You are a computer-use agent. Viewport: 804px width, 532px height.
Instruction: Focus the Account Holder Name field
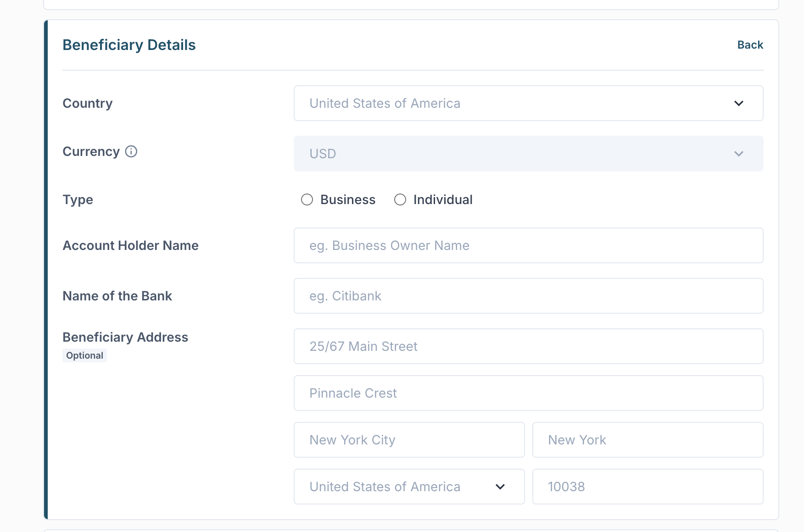pyautogui.click(x=529, y=245)
